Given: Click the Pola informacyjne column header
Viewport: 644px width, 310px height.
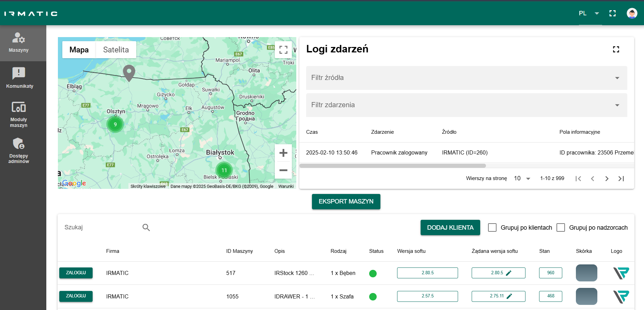Looking at the screenshot, I should point(580,132).
